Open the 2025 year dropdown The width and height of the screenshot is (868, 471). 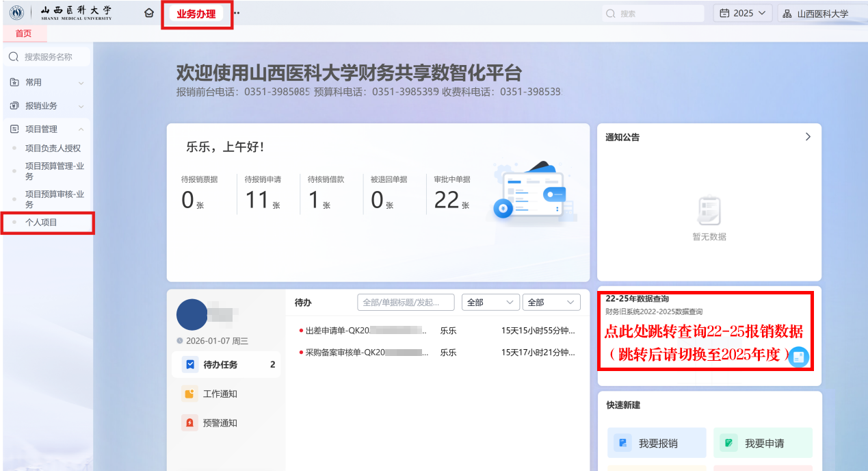(743, 14)
